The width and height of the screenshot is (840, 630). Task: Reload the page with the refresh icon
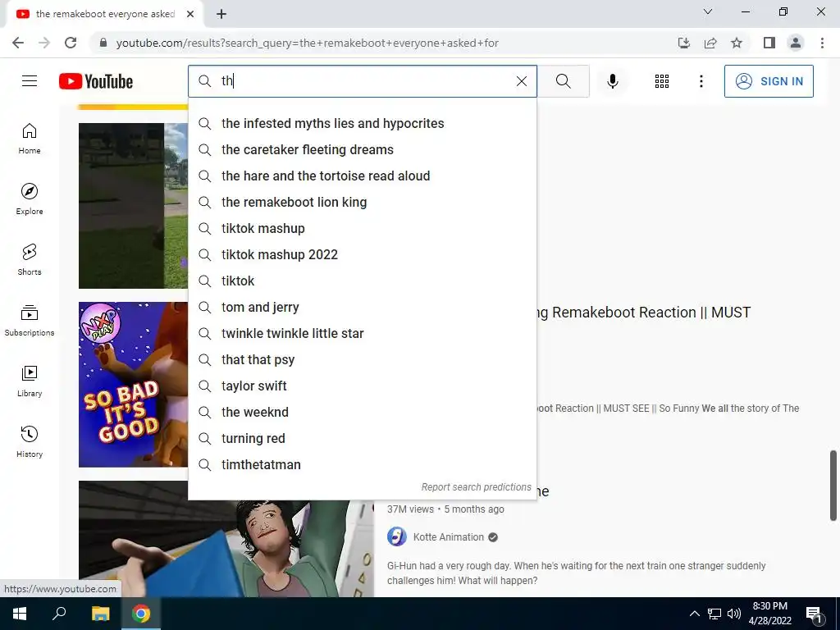click(71, 43)
